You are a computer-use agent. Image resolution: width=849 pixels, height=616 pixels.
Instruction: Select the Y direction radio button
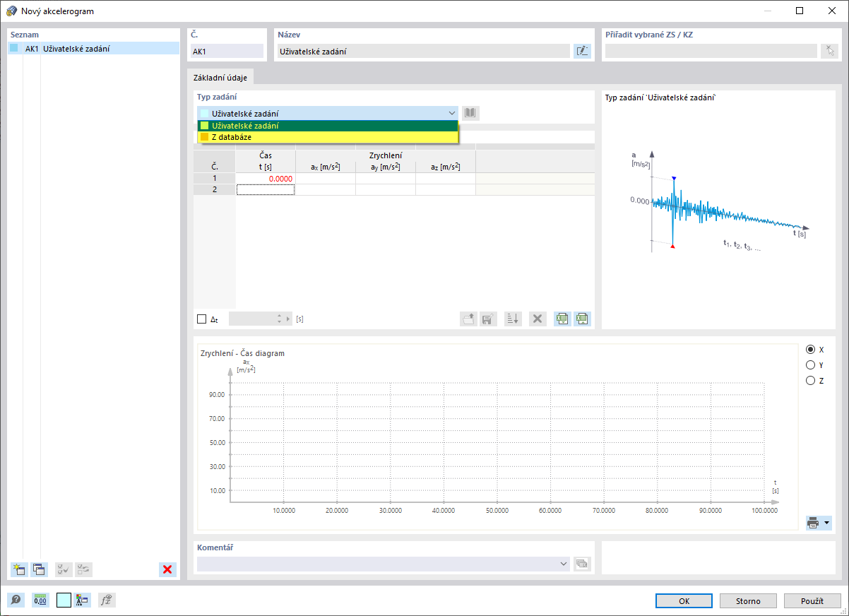810,365
